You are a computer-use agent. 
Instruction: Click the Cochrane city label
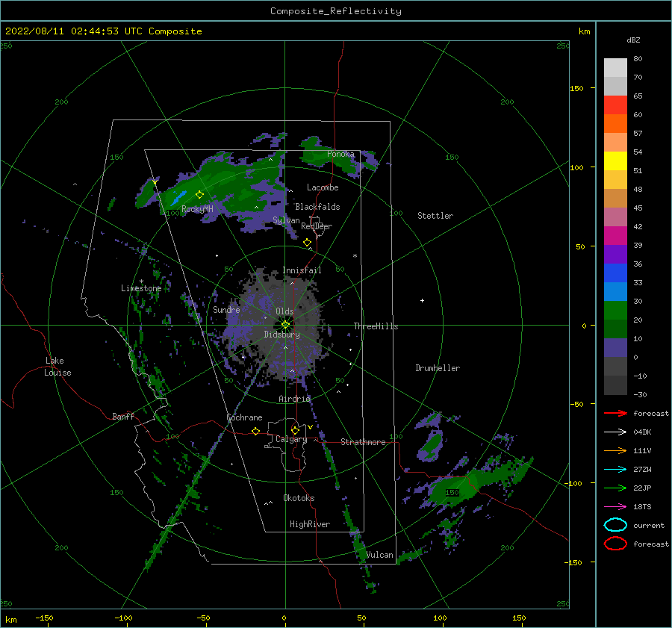point(244,417)
